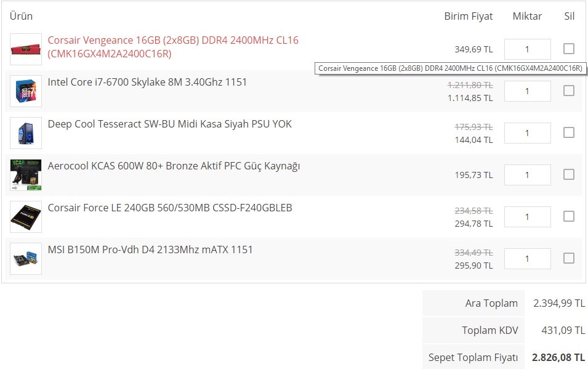Open Intel Core i7-6700 Skylake product link
Image resolution: width=588 pixels, height=369 pixels.
click(x=147, y=82)
